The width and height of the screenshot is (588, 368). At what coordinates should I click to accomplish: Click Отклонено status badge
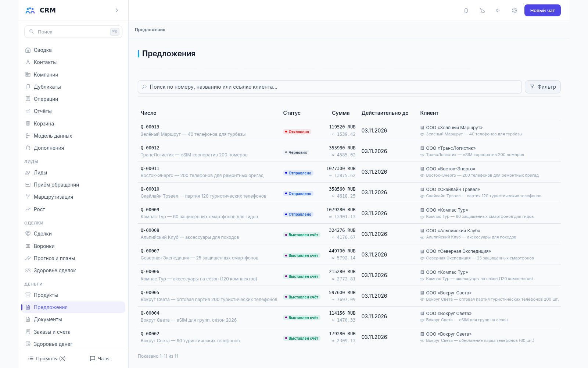click(x=297, y=132)
